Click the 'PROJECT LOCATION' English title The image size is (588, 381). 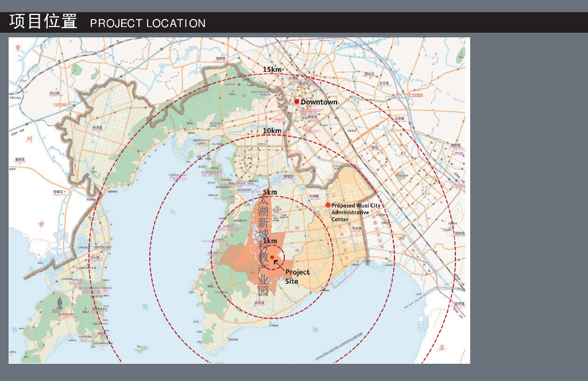[148, 24]
